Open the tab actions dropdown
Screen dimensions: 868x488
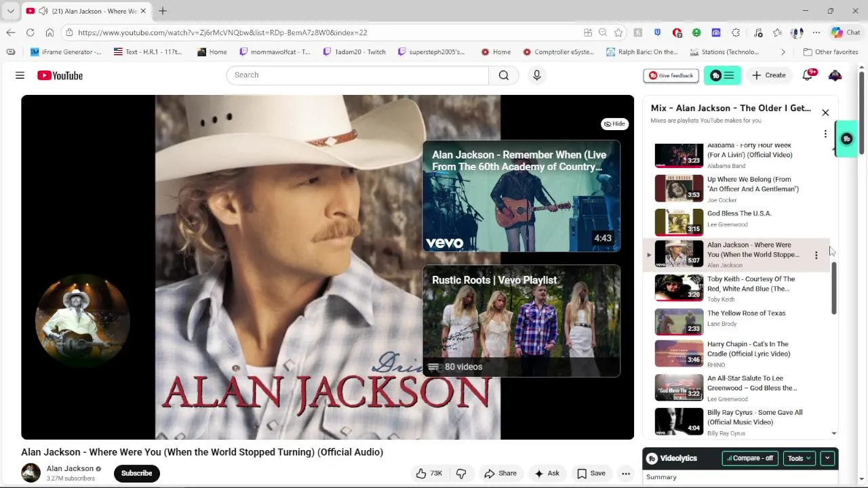10,11
